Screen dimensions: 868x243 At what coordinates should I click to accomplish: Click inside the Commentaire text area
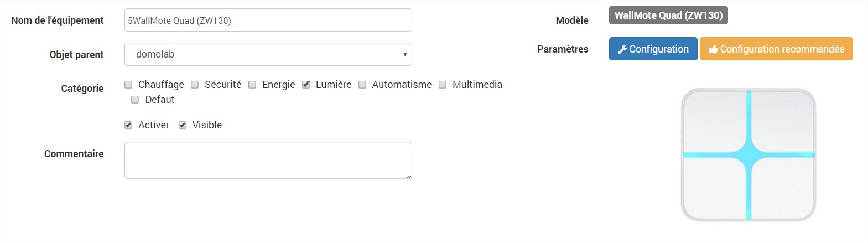point(268,160)
